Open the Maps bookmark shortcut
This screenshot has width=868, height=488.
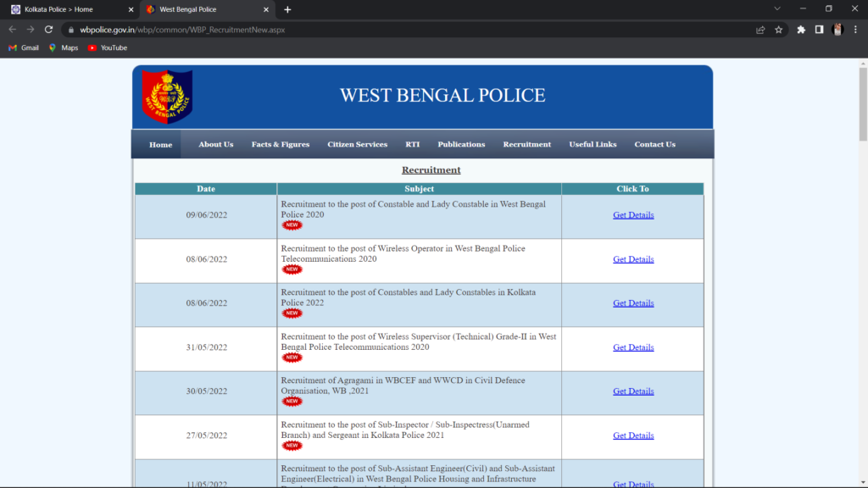pos(64,48)
